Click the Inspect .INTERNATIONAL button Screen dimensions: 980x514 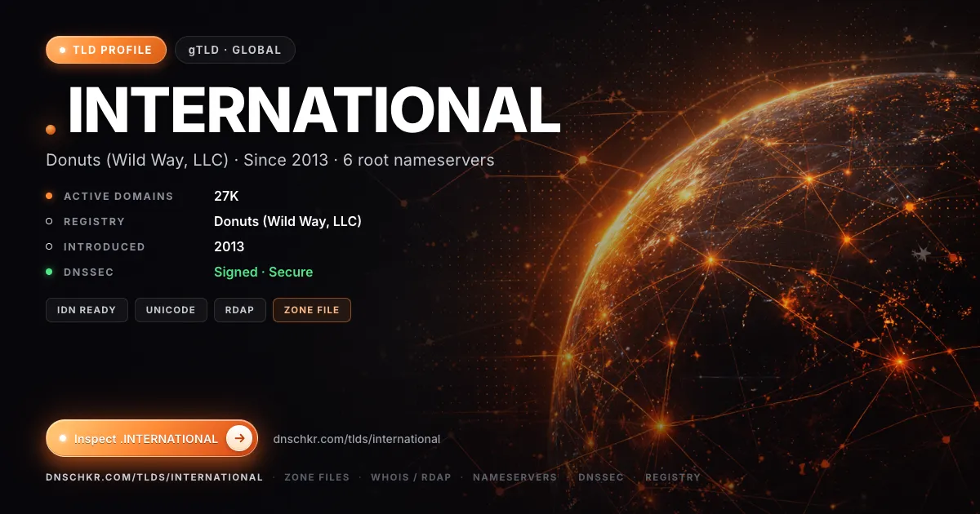coord(152,438)
